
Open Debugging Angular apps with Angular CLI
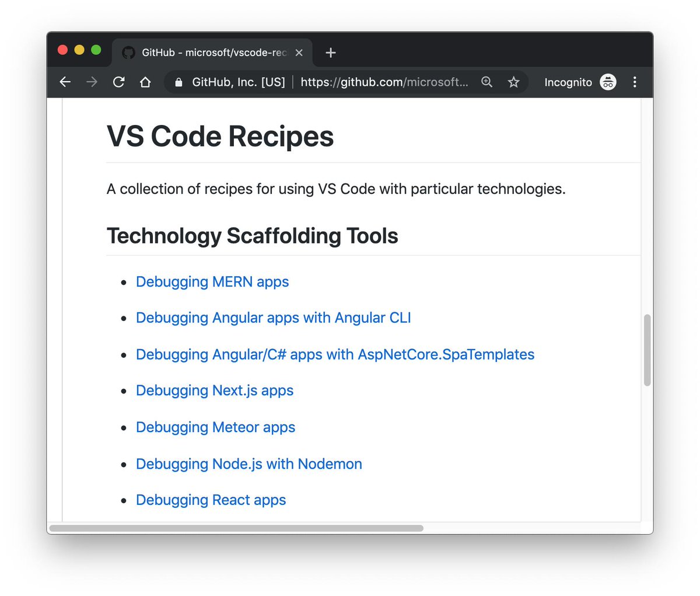273,318
